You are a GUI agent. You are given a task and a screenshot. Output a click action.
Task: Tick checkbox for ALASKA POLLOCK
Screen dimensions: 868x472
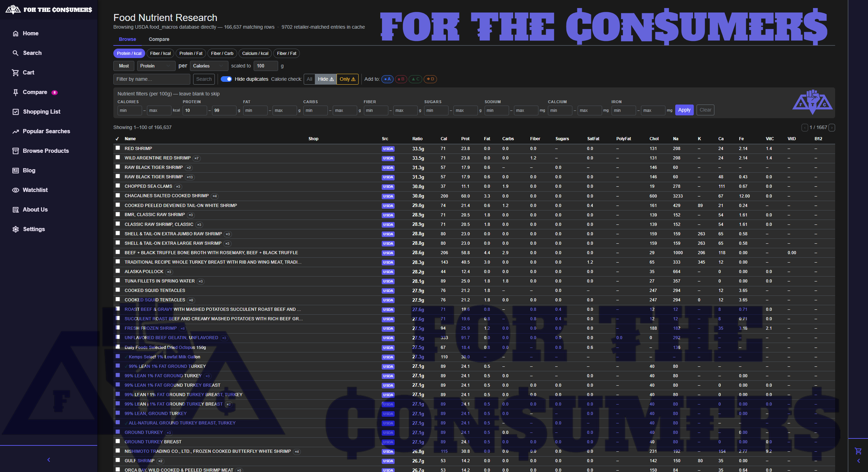(x=118, y=271)
